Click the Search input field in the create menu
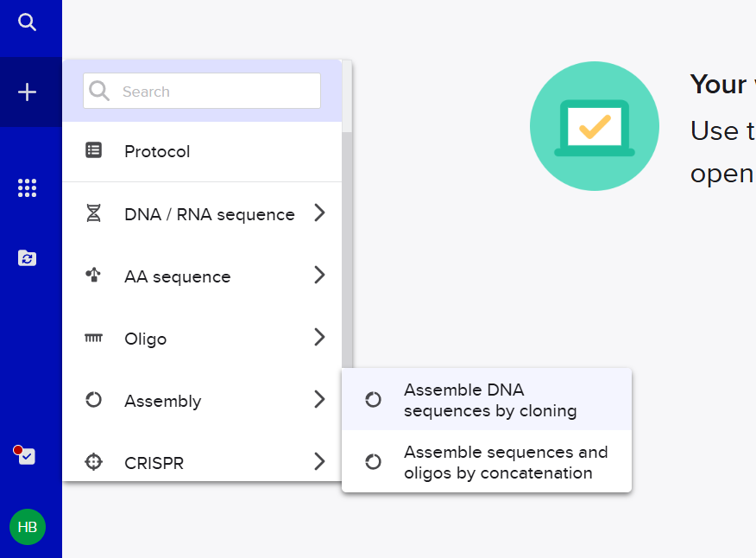756x558 pixels. tap(202, 91)
